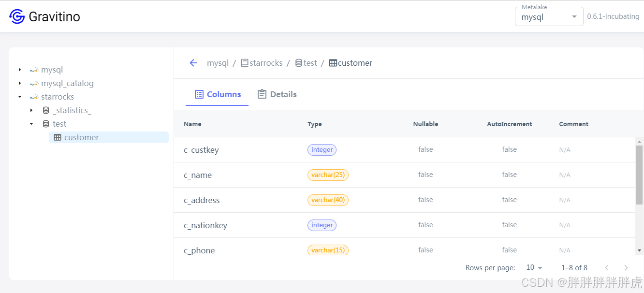644x293 pixels.
Task: Sort by the AutoIncrement column header
Action: click(x=509, y=124)
